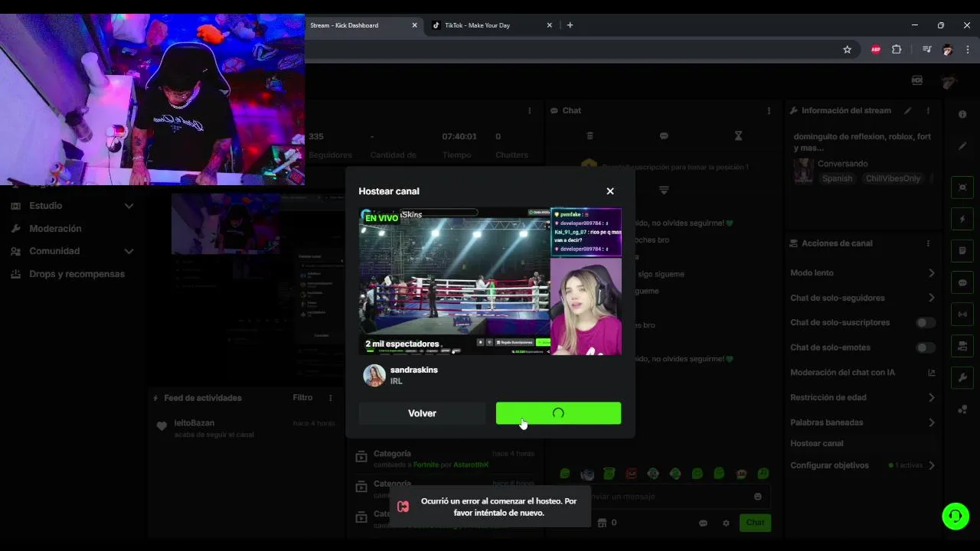This screenshot has height=551, width=980.
Task: Close the Hostear canal dialog with X
Action: 610,191
